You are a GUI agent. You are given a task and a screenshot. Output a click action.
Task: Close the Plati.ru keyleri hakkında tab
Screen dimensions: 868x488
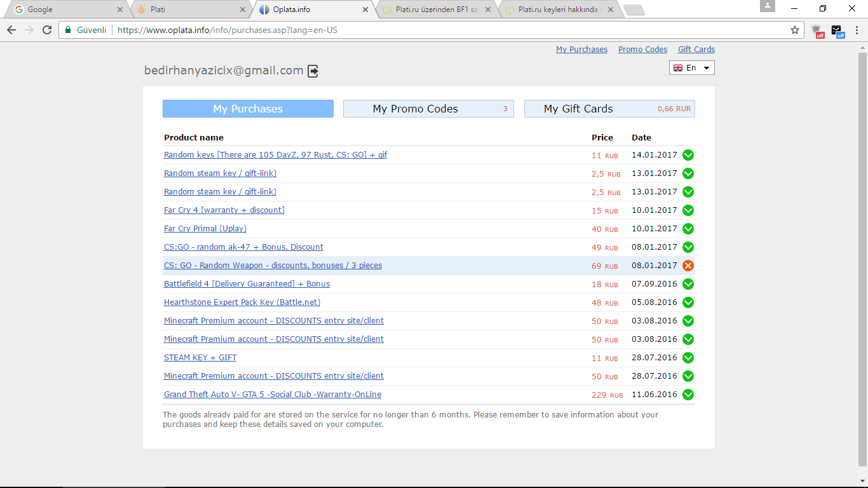pos(610,10)
